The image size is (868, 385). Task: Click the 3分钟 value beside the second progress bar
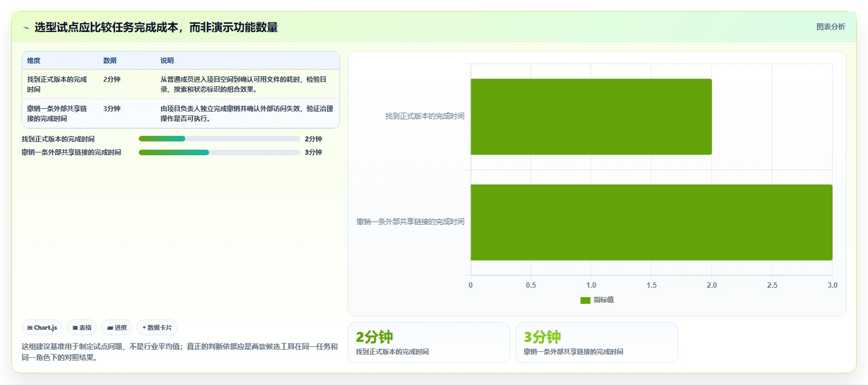pos(313,152)
